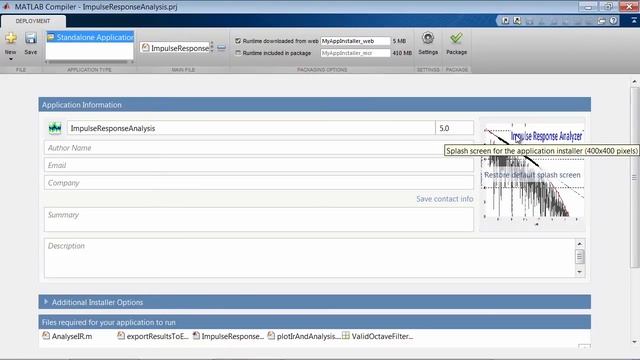Select the ValidOctaveFilter... file
The image size is (640, 360).
(x=378, y=336)
